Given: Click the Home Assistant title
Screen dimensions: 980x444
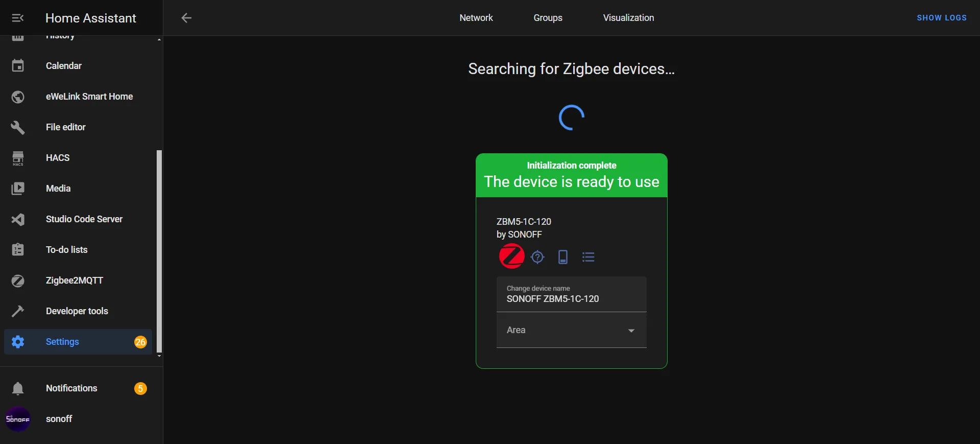Looking at the screenshot, I should point(91,18).
